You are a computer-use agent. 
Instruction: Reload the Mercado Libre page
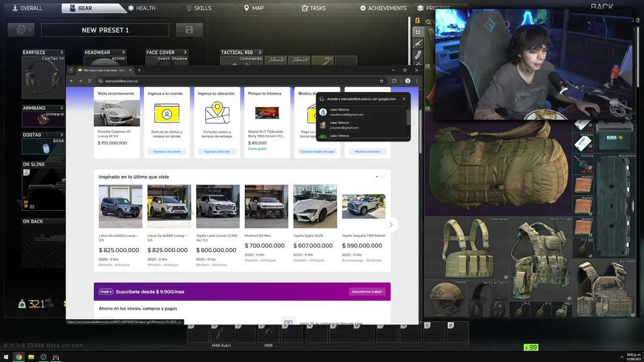[x=90, y=81]
